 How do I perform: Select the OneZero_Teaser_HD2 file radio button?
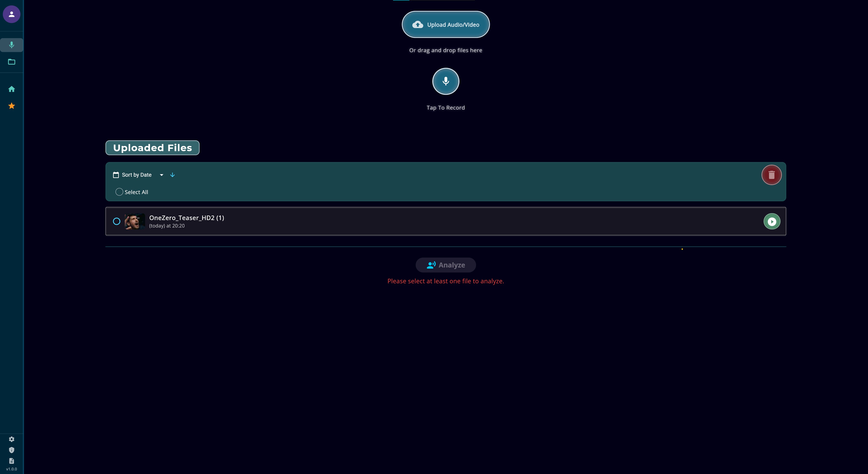pyautogui.click(x=117, y=221)
